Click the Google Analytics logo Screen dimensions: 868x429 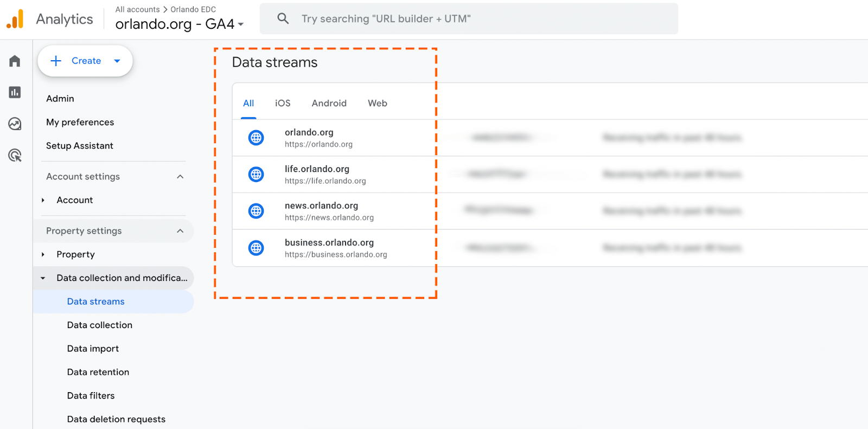[15, 19]
